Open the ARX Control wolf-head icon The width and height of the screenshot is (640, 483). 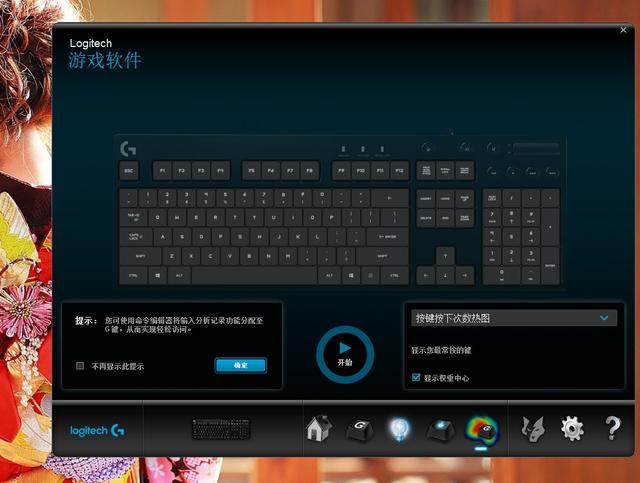(532, 429)
